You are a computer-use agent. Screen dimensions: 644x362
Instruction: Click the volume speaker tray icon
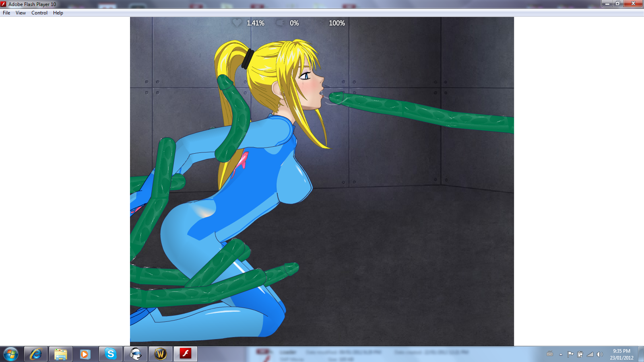pos(599,354)
